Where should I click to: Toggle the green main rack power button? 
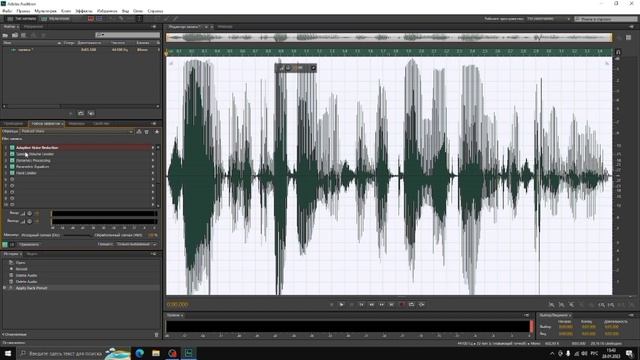click(x=5, y=244)
